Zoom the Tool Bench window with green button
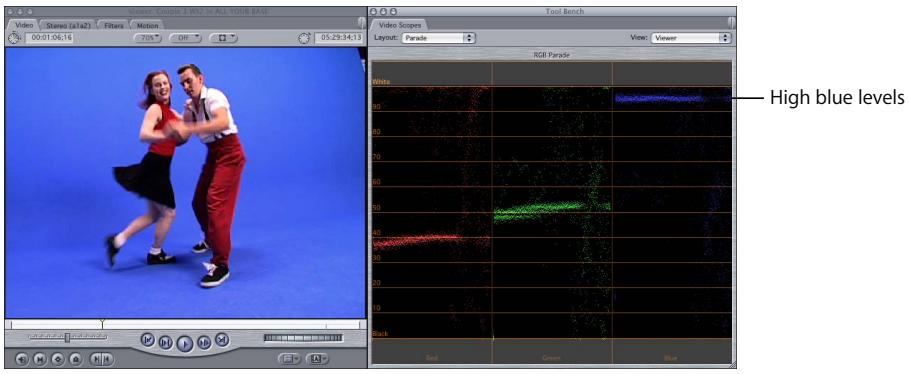This screenshot has width=909, height=374. [394, 11]
